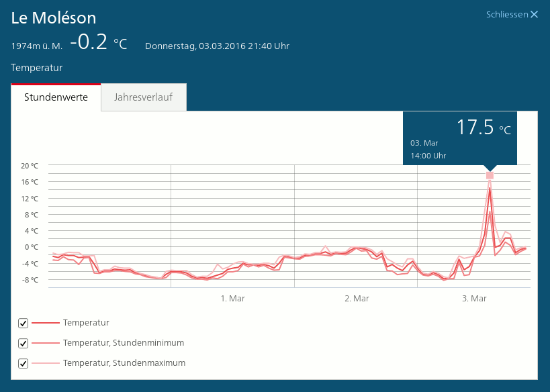550x392 pixels.
Task: Disable the Temperatur, Stundenmaximum checkbox
Action: (24, 364)
